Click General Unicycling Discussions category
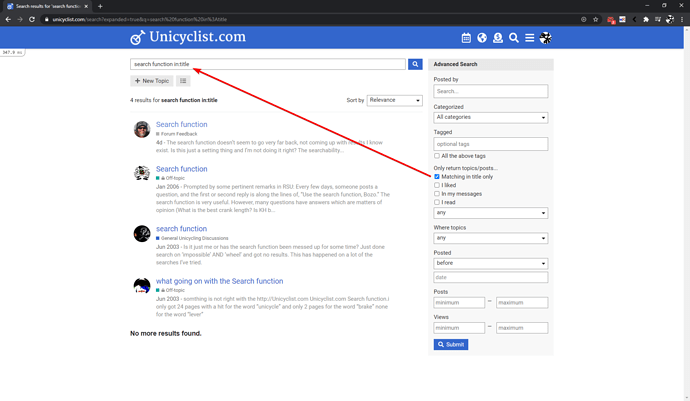This screenshot has width=690, height=401. coord(192,238)
